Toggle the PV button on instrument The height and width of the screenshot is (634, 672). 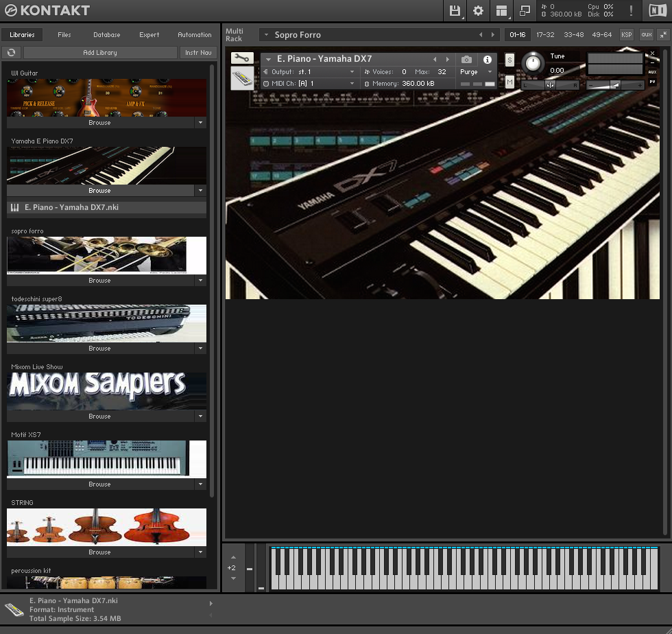[x=652, y=82]
